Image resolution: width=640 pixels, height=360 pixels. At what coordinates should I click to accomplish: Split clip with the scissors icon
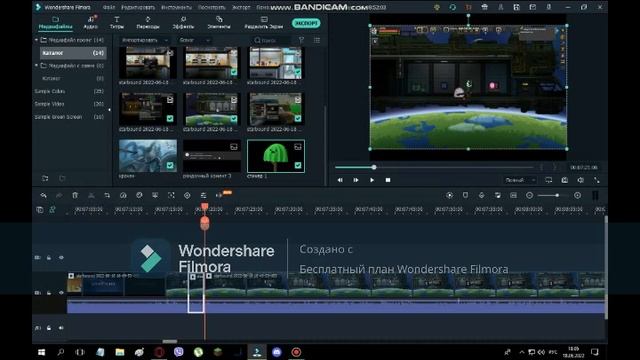[x=91, y=196]
